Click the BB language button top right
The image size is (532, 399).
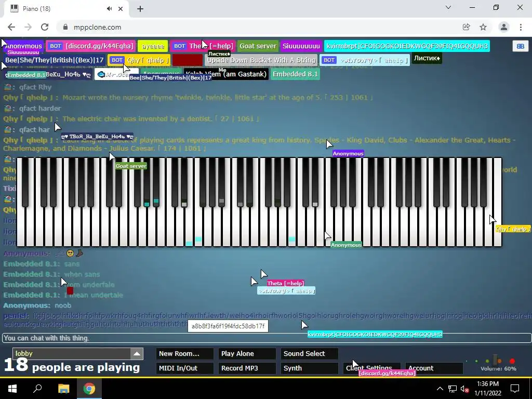point(520,46)
